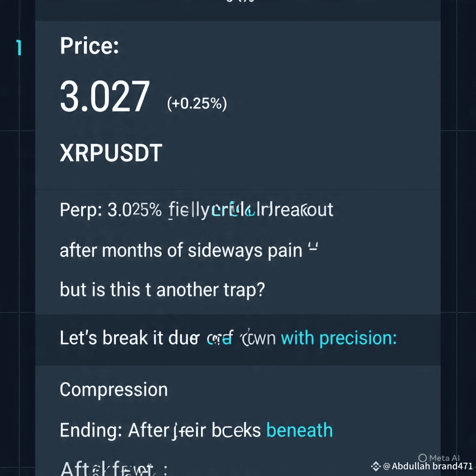Click 'but is this t another trap?' text
Screen dimensions: 476x476
pyautogui.click(x=163, y=290)
